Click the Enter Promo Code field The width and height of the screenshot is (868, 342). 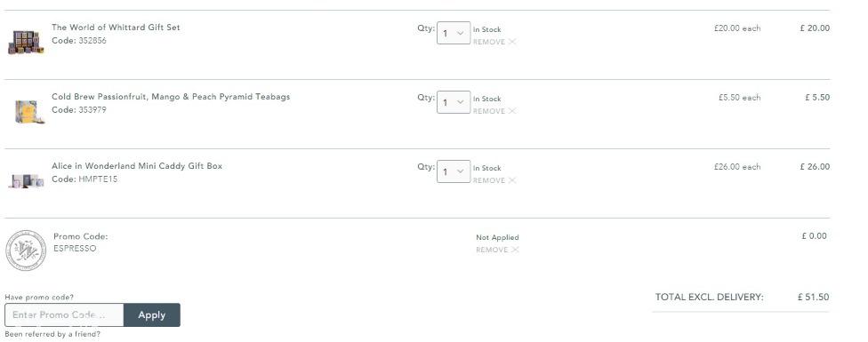coord(64,315)
